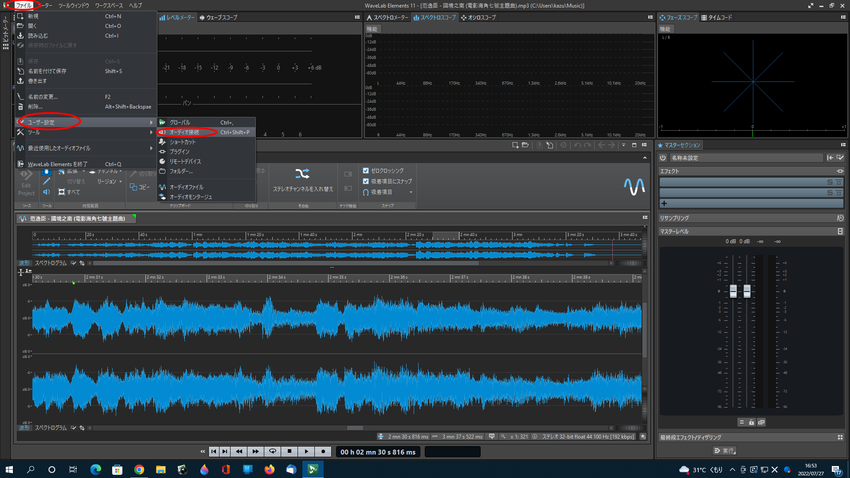Expand 最近使用したオーディオファイル submenu

(x=86, y=148)
